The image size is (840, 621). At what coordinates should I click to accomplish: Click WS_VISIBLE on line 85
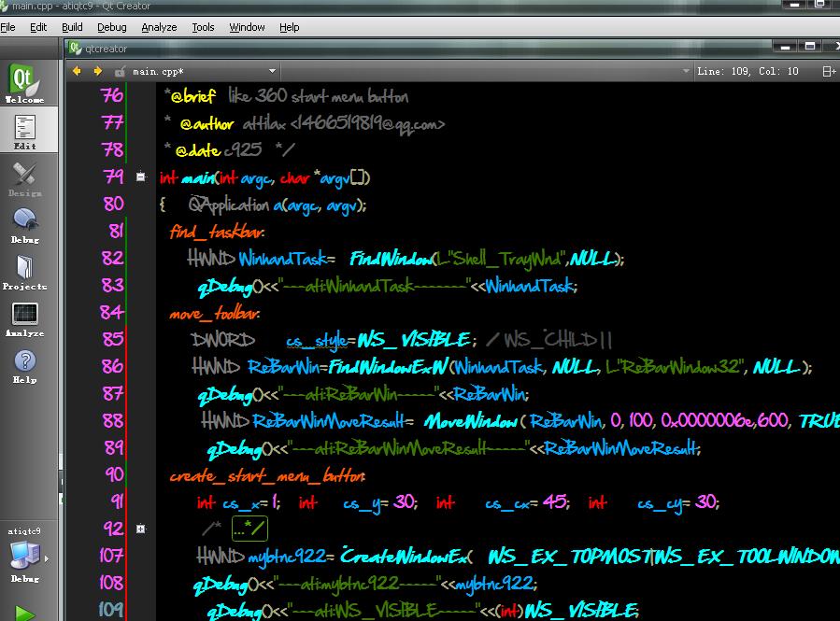coord(414,340)
